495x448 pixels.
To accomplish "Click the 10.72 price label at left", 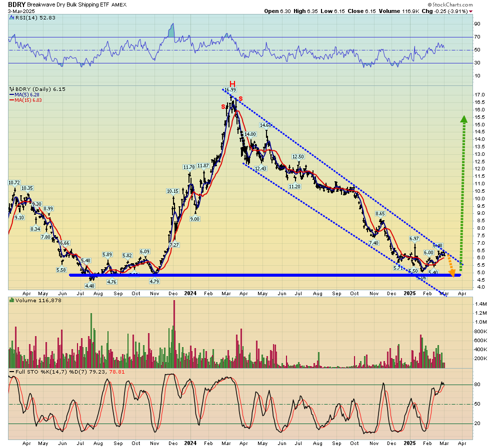I will tap(14, 183).
